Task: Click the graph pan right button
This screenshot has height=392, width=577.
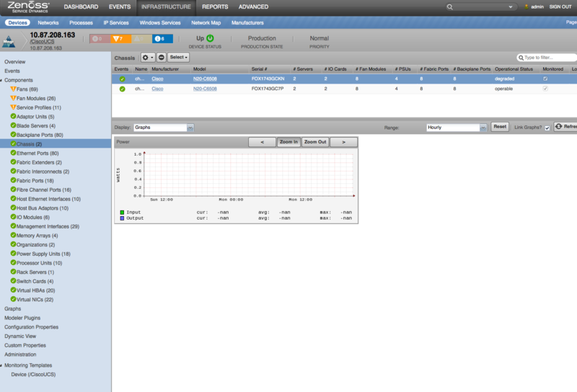Action: click(x=343, y=142)
